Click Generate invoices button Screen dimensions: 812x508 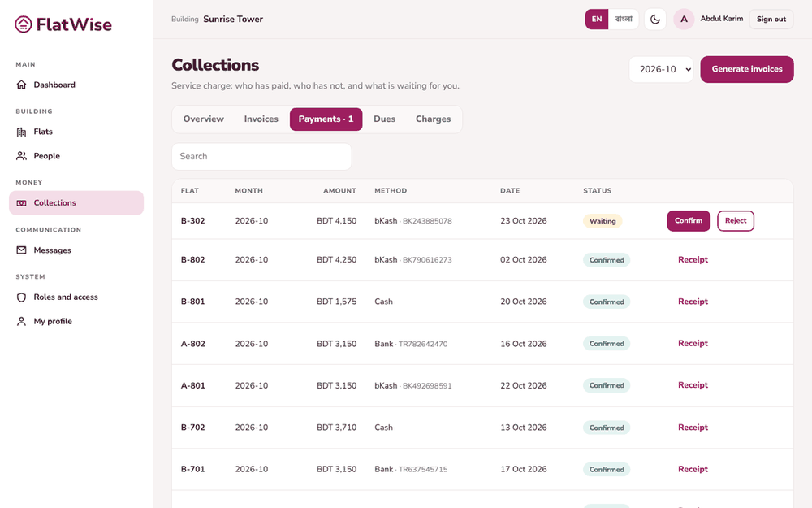pos(747,69)
